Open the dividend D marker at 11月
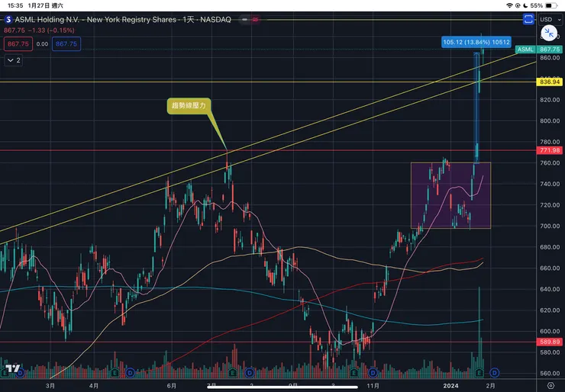Viewport: 565px width, 392px height. point(373,373)
